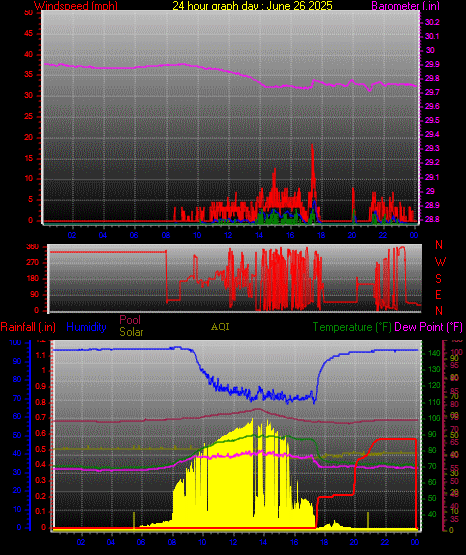Click the "15" windspeed axis value
Screen dimensions: 466x555
(x=28, y=158)
